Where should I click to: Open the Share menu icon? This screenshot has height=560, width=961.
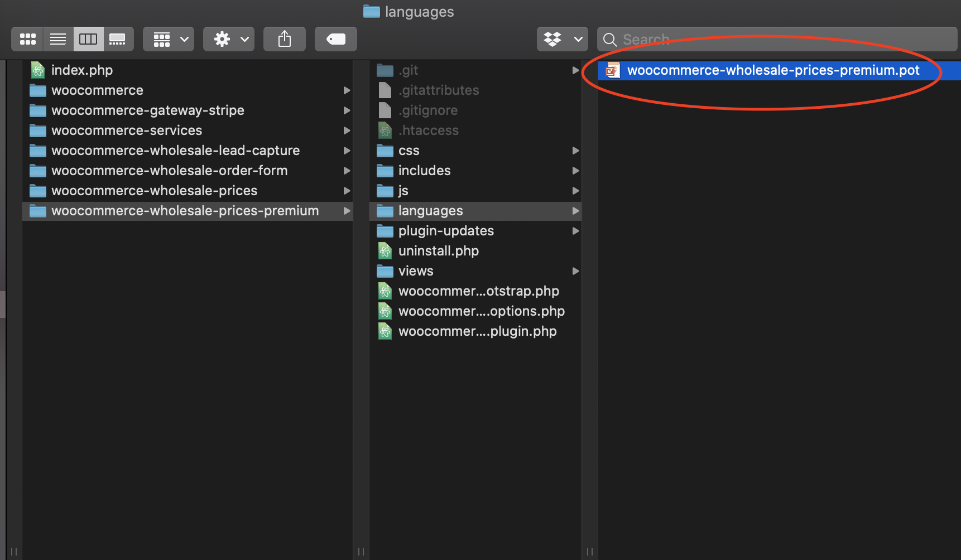tap(284, 39)
